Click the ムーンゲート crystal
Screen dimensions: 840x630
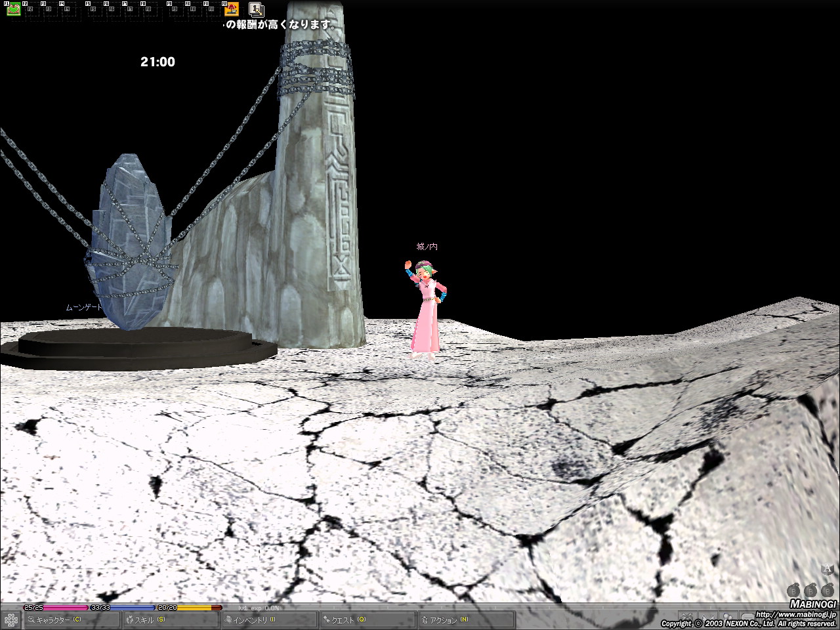coord(130,243)
